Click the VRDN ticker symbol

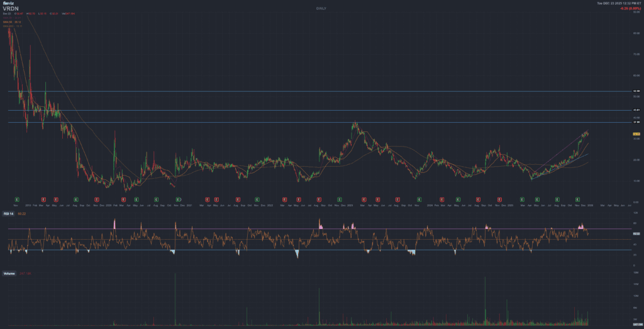pyautogui.click(x=11, y=9)
